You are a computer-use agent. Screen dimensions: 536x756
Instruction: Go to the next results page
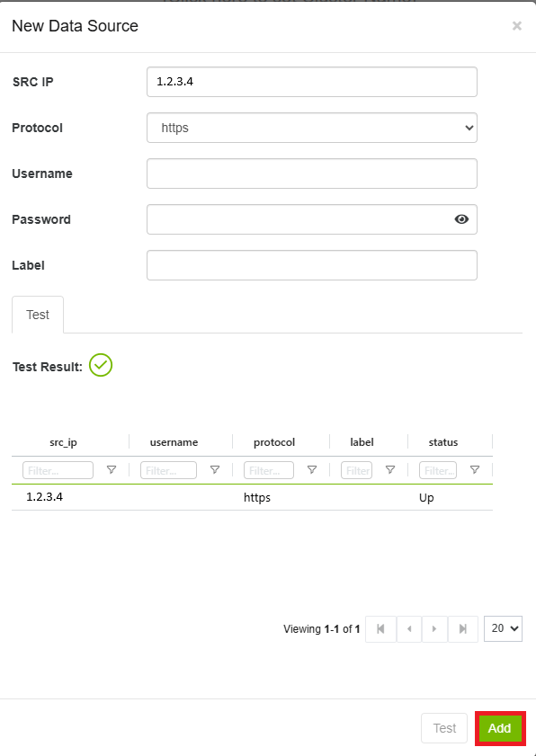tap(434, 628)
